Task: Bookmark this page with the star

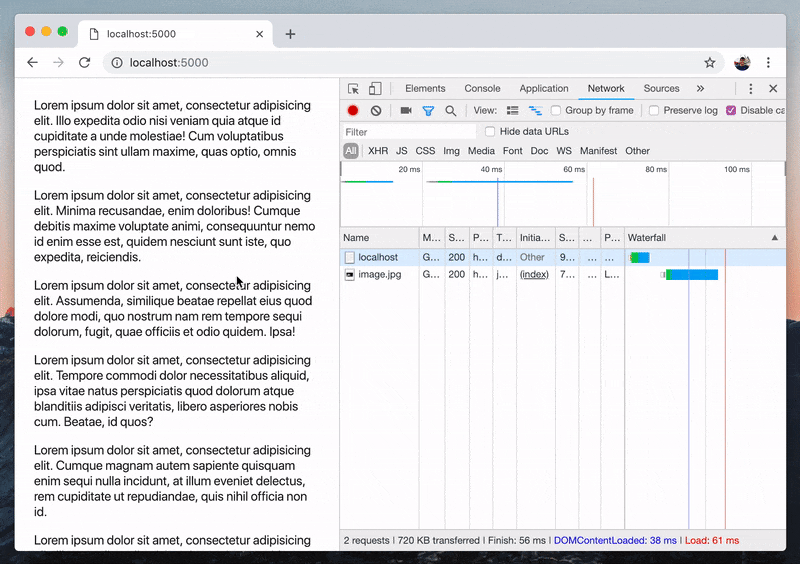Action: point(710,63)
